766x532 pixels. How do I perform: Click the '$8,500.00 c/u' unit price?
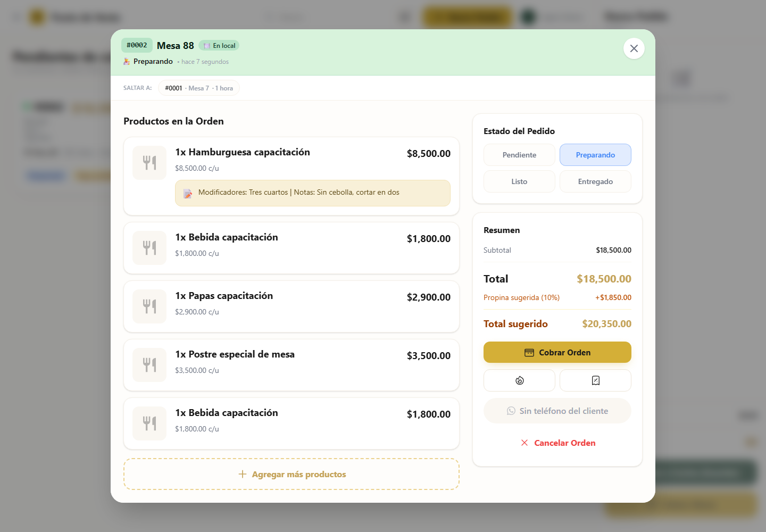[x=197, y=168]
